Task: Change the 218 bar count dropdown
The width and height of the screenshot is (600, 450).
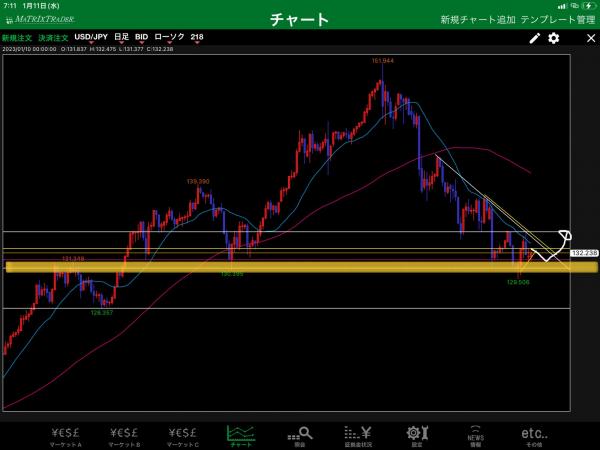Action: (197, 38)
